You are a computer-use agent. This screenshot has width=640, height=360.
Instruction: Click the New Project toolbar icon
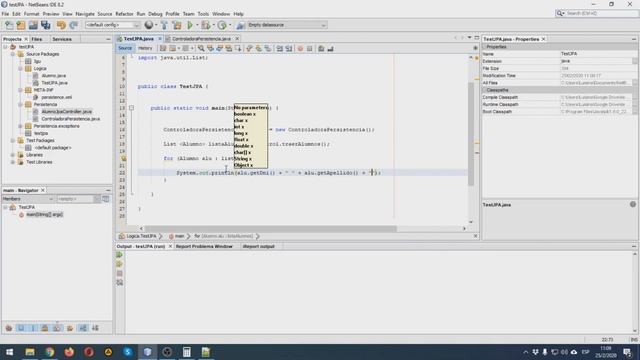coord(21,25)
